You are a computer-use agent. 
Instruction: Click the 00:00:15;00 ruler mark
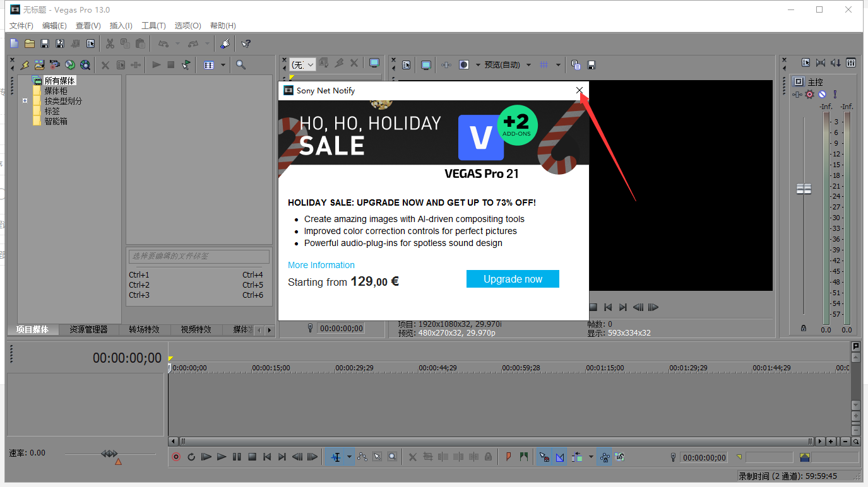271,368
